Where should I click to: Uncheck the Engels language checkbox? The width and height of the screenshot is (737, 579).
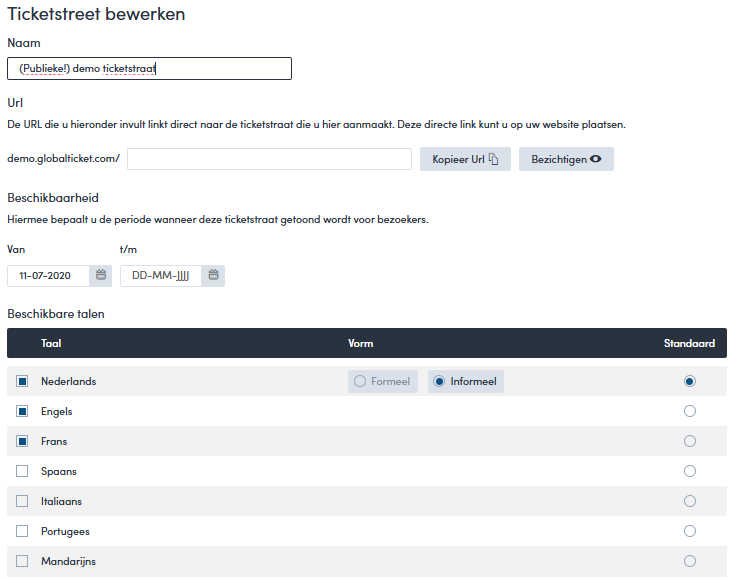[22, 411]
